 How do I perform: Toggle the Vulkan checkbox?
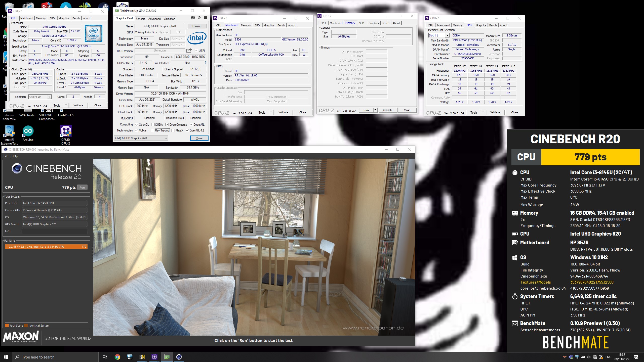coord(137,130)
